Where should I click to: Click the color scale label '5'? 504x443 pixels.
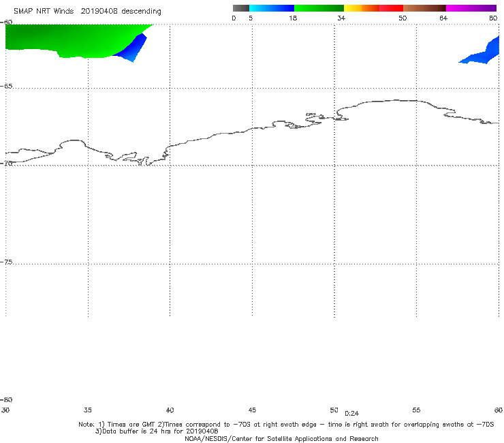pyautogui.click(x=251, y=18)
